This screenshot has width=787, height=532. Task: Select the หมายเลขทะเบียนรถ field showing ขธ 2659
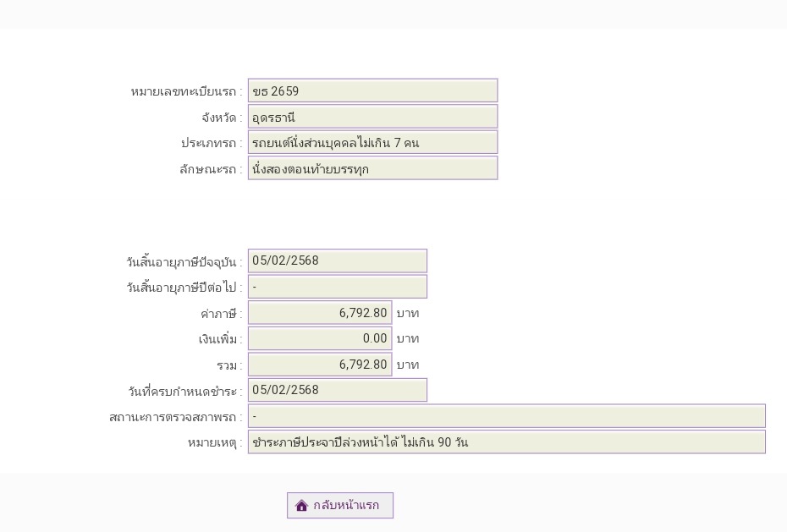(x=372, y=90)
